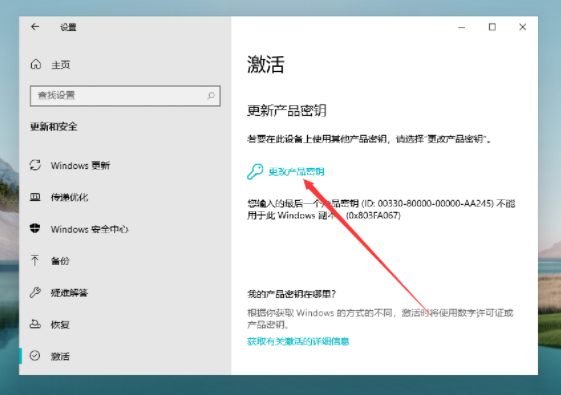
Task: Click the 恢复 recovery icon
Action: coord(35,324)
